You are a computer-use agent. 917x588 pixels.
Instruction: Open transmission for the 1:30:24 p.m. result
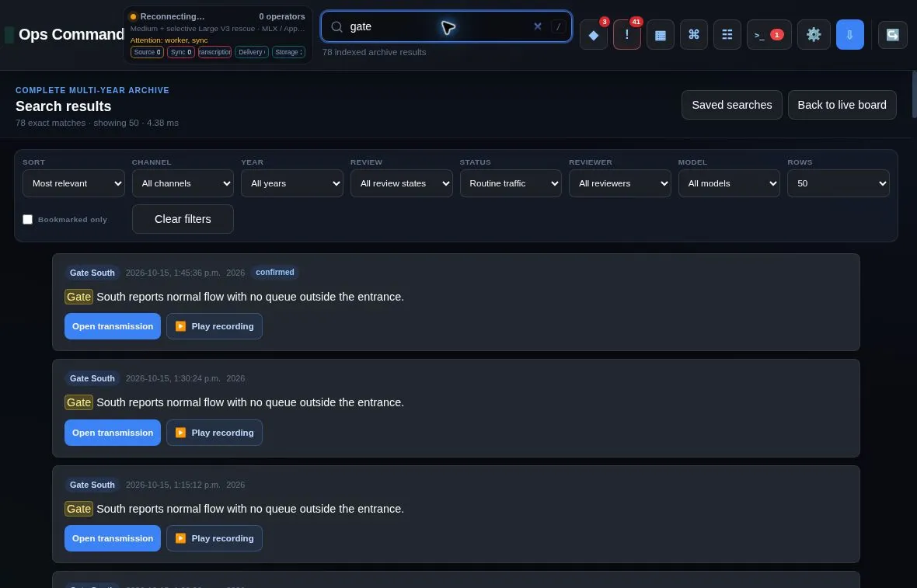tap(112, 433)
